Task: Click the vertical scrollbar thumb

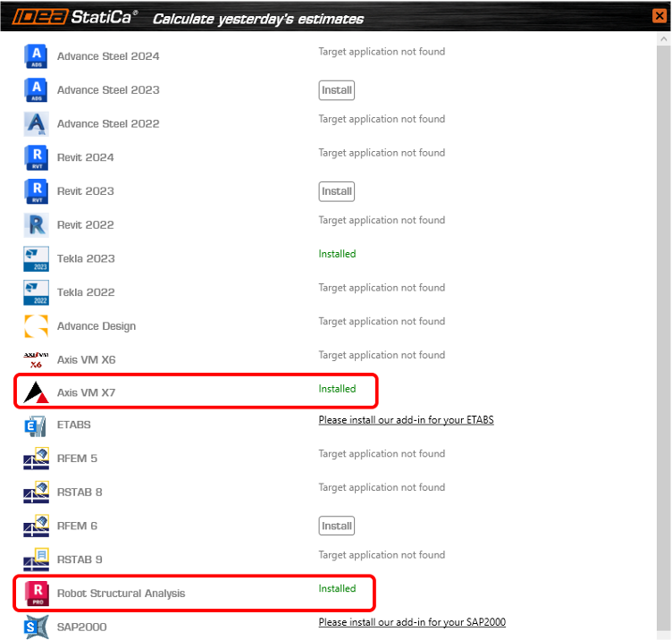Action: tap(663, 337)
